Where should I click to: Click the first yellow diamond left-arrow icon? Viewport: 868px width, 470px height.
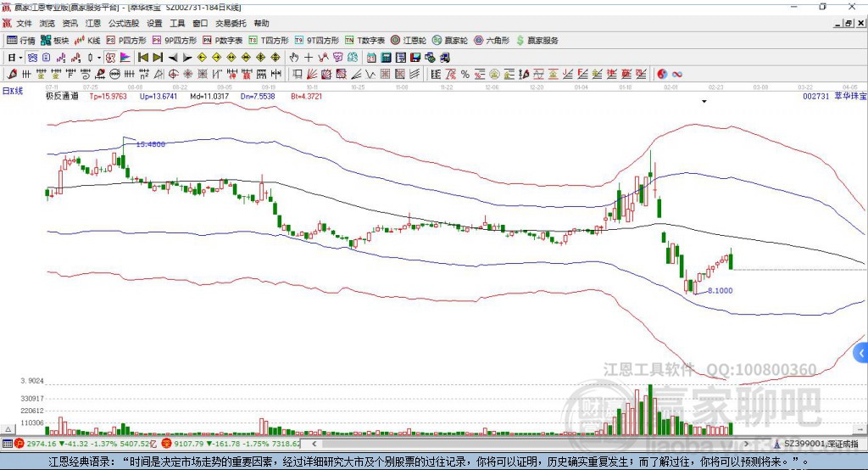click(202, 58)
